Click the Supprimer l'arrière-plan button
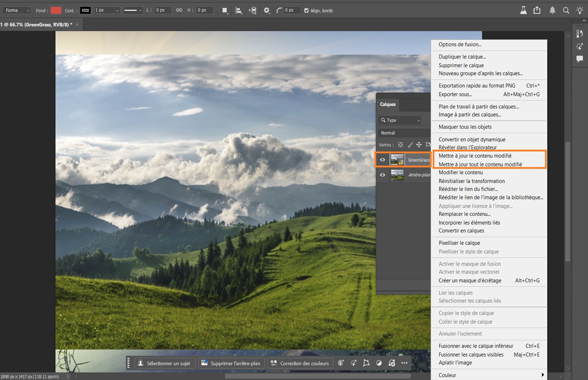 pyautogui.click(x=231, y=363)
